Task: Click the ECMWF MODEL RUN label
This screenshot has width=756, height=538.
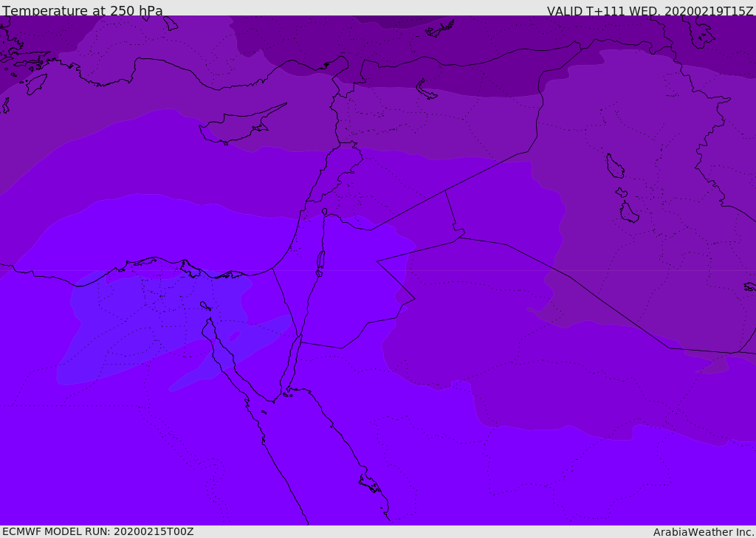Action: click(x=97, y=531)
